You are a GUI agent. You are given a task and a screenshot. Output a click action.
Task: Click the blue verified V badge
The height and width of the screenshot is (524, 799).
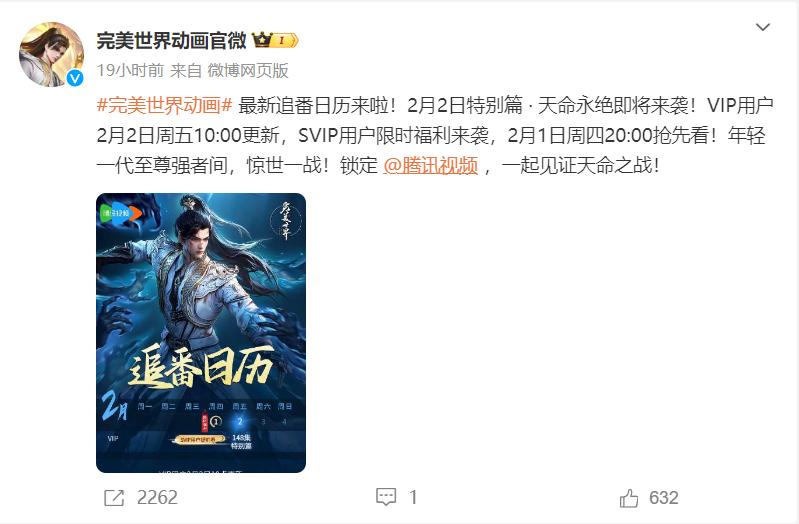[75, 78]
